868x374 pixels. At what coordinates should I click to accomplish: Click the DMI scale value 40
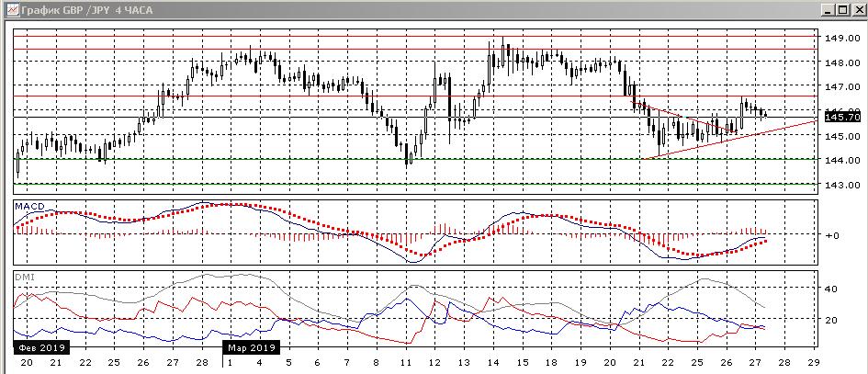pyautogui.click(x=830, y=289)
